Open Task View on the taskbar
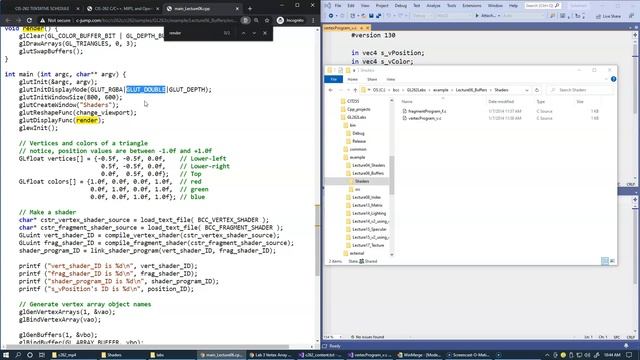Screen dimensions: 640x360 [x=42, y=355]
